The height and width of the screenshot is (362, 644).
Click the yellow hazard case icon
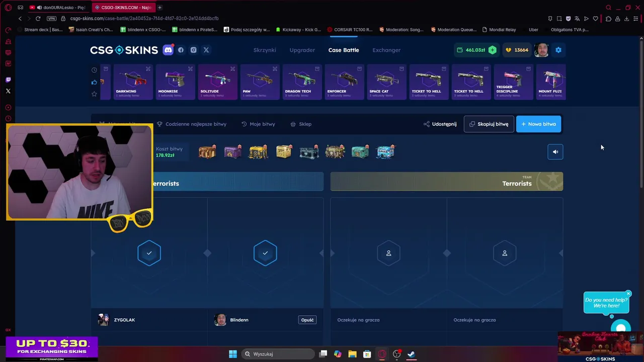[258, 151]
